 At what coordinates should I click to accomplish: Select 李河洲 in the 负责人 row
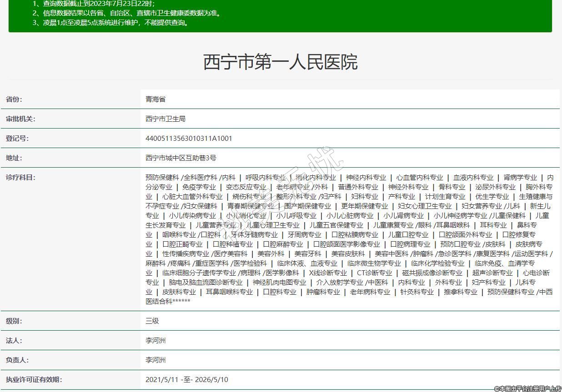tap(156, 360)
